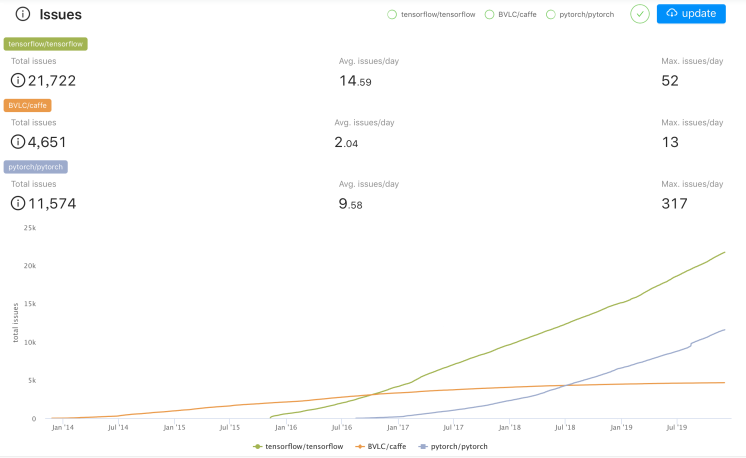The width and height of the screenshot is (746, 458).
Task: Click the Jan '14 x-axis label
Action: (63, 428)
